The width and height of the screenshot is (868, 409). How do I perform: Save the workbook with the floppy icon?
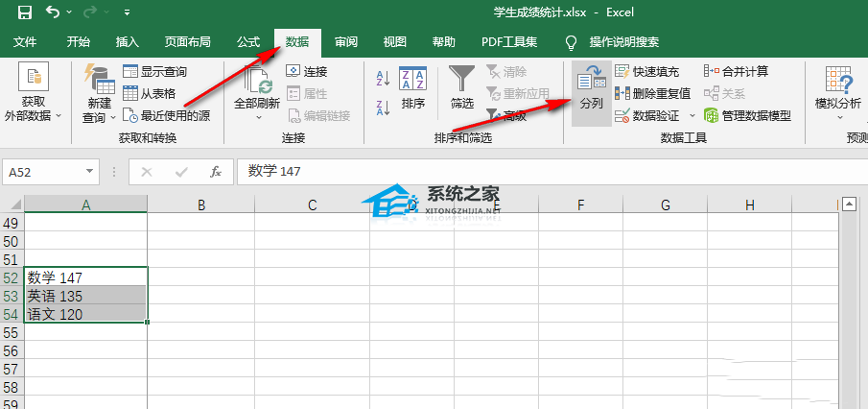(26, 12)
